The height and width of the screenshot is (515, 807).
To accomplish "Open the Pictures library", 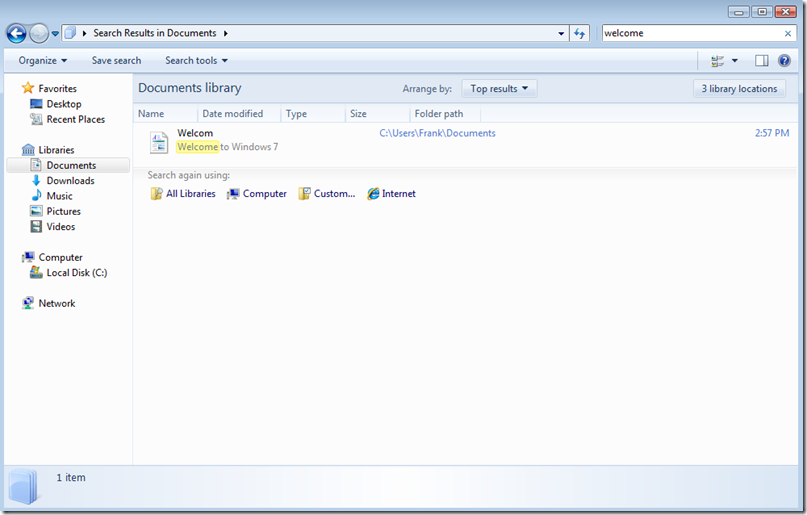I will [63, 211].
